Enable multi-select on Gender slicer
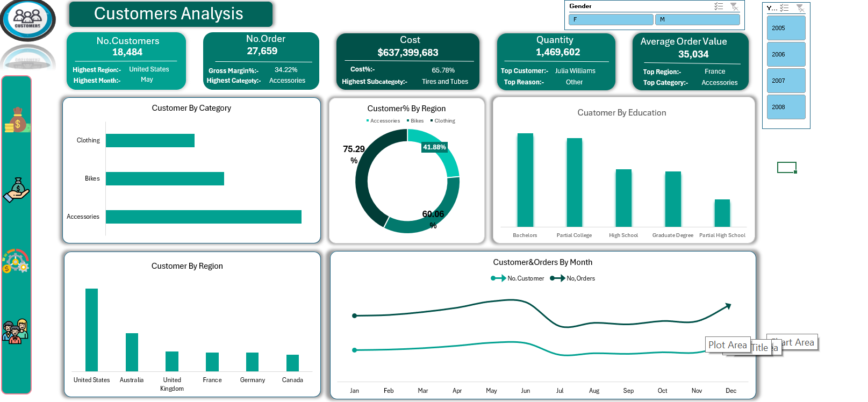 (719, 6)
